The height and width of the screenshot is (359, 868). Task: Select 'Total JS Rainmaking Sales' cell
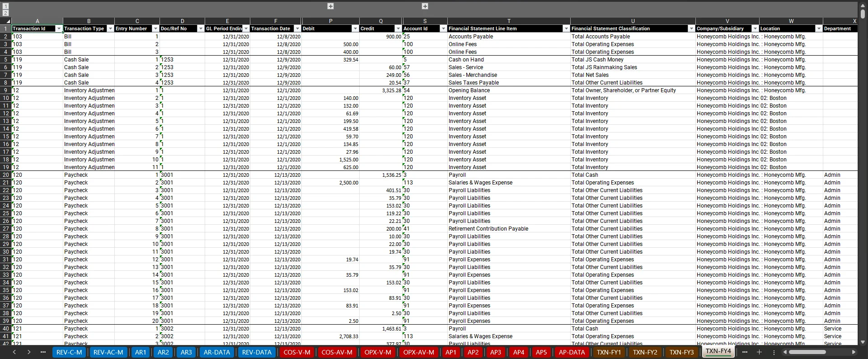[x=633, y=67]
